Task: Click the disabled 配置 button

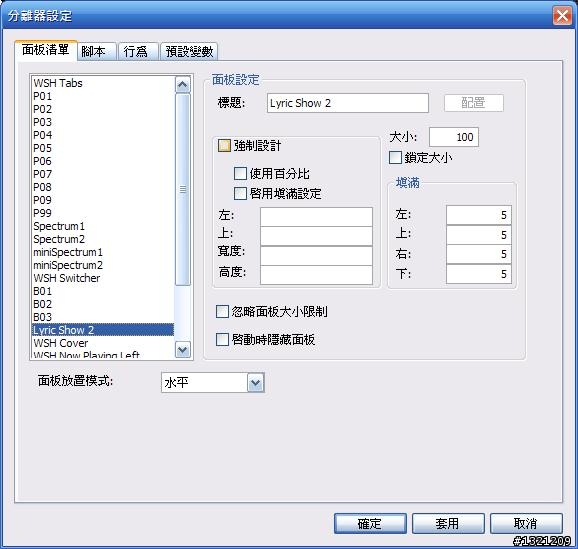Action: [474, 103]
